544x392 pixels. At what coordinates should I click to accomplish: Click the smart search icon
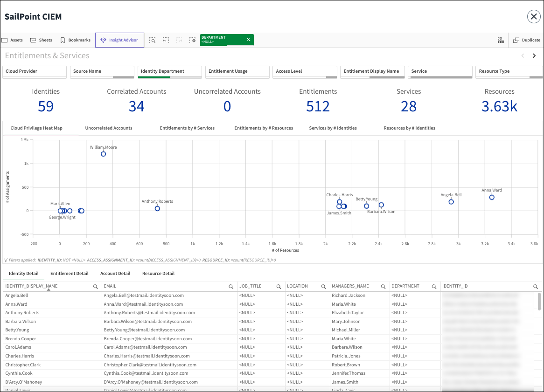tap(152, 40)
